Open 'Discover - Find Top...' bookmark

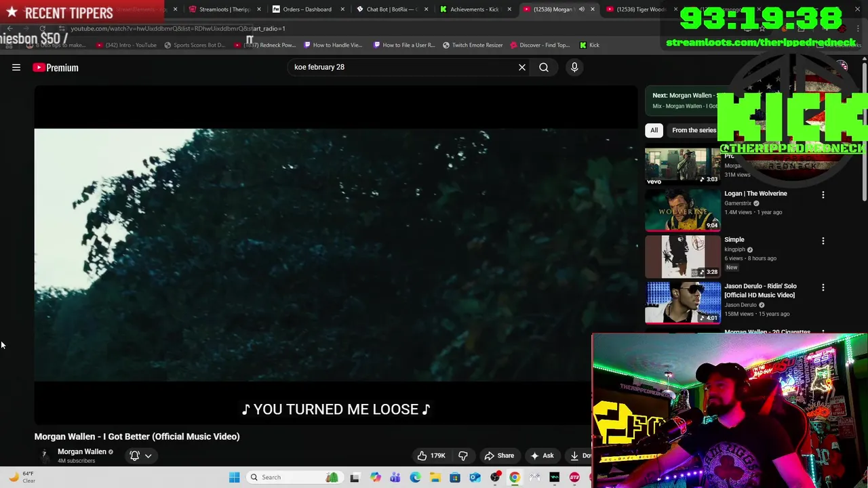(540, 45)
